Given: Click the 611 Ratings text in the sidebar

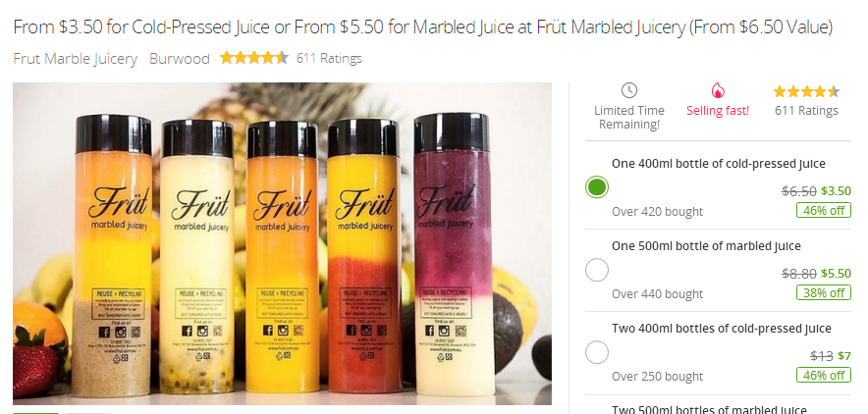Looking at the screenshot, I should coord(806,111).
